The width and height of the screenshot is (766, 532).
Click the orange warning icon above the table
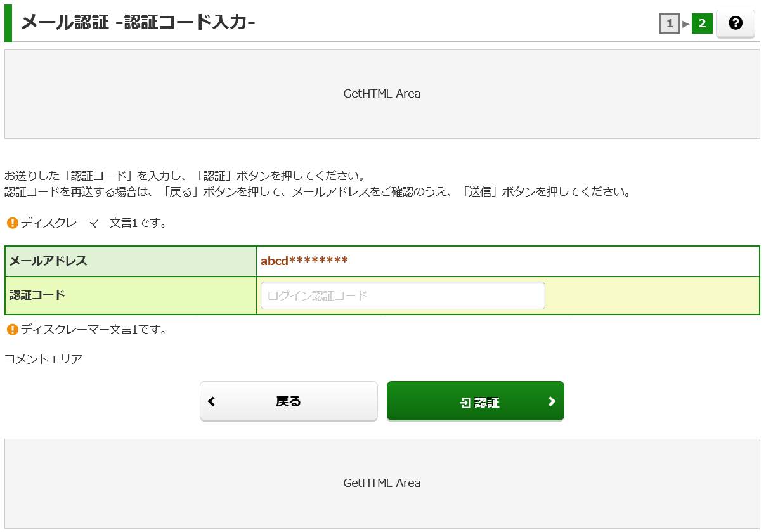tap(12, 223)
